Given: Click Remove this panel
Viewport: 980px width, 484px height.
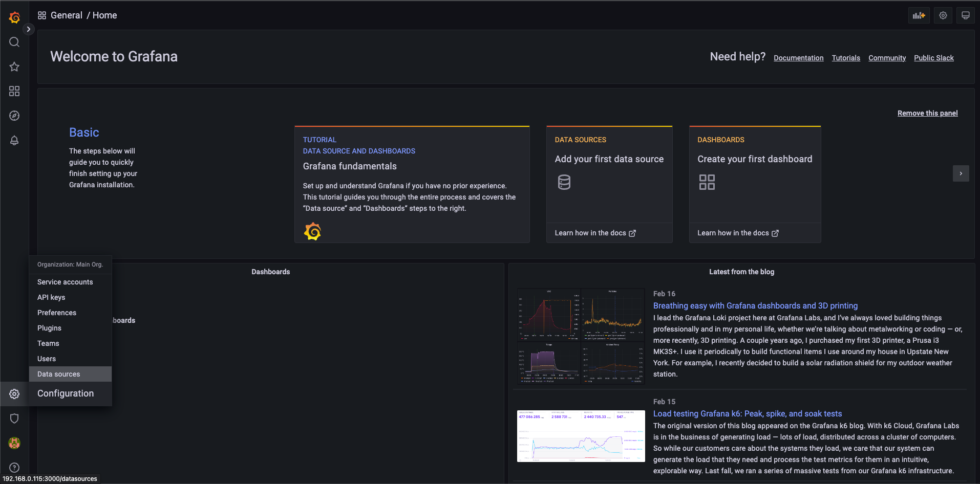Looking at the screenshot, I should click(x=927, y=113).
